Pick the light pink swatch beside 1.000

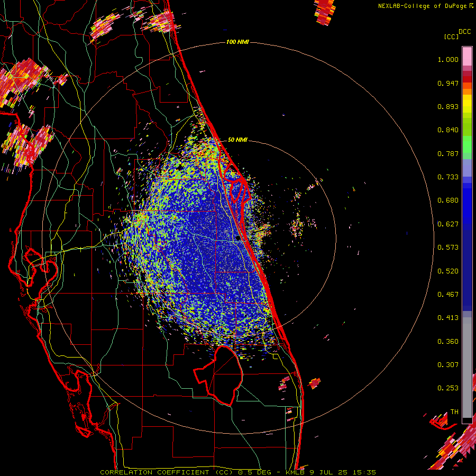[467, 56]
